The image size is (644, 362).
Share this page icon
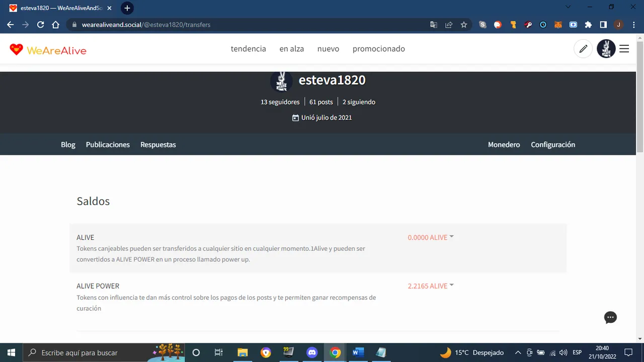pyautogui.click(x=449, y=25)
